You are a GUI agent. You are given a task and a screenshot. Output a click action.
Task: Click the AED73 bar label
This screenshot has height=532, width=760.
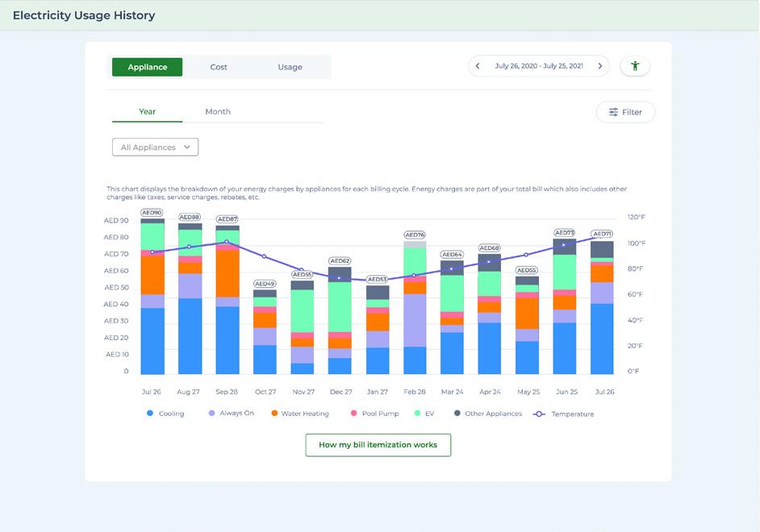click(564, 233)
